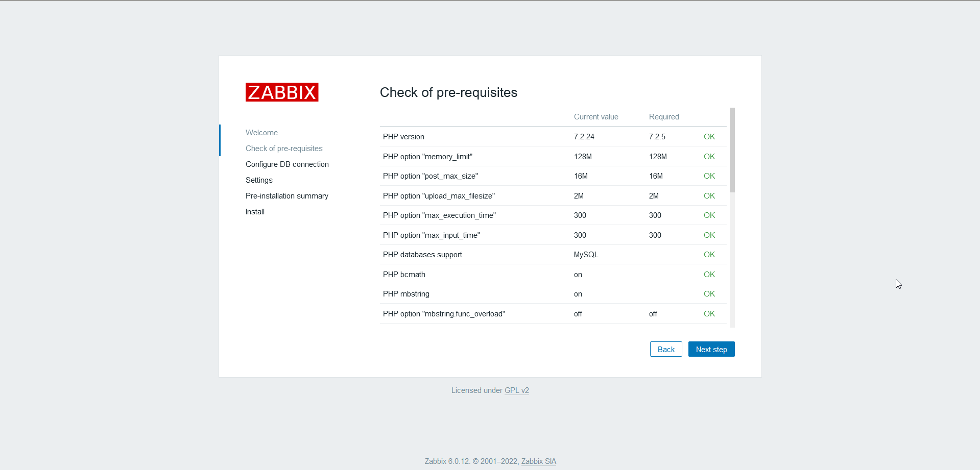Select Settings step in sidebar
The width and height of the screenshot is (980, 470).
(259, 180)
